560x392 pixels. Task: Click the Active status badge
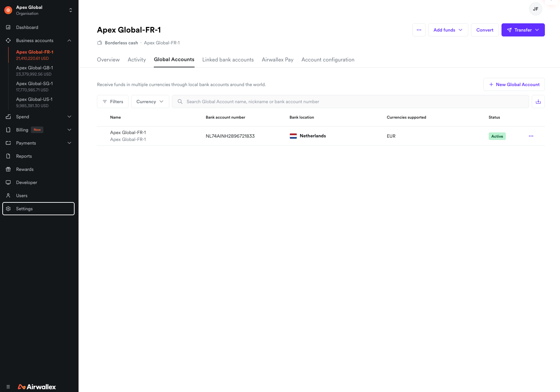pyautogui.click(x=497, y=136)
